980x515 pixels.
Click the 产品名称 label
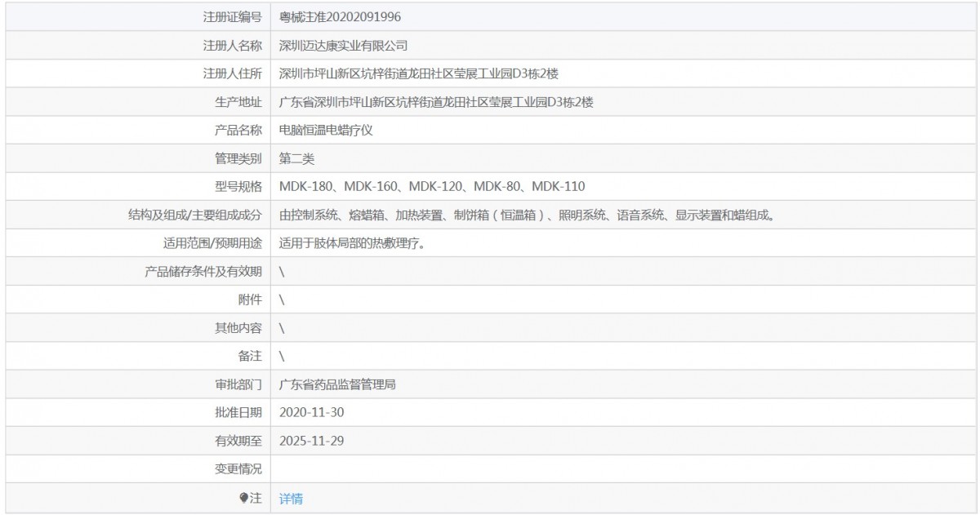238,131
